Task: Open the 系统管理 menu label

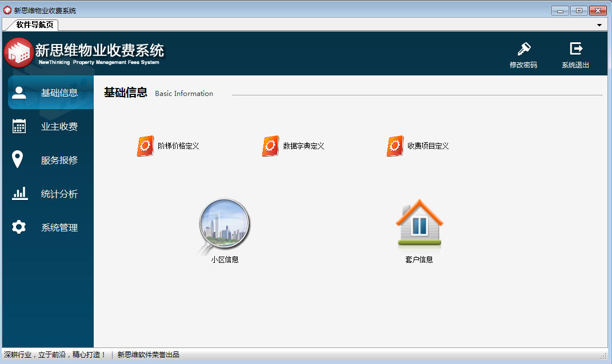Action: click(x=59, y=227)
